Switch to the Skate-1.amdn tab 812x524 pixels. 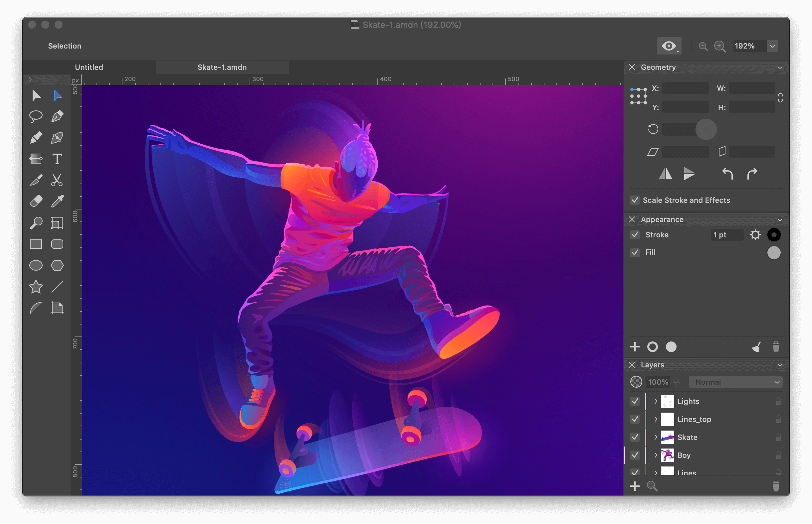click(222, 67)
